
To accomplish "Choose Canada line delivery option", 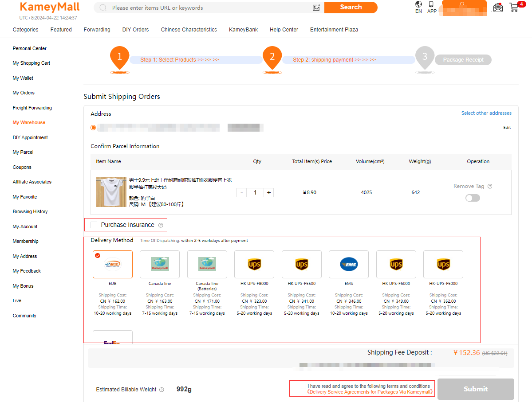I will point(160,265).
